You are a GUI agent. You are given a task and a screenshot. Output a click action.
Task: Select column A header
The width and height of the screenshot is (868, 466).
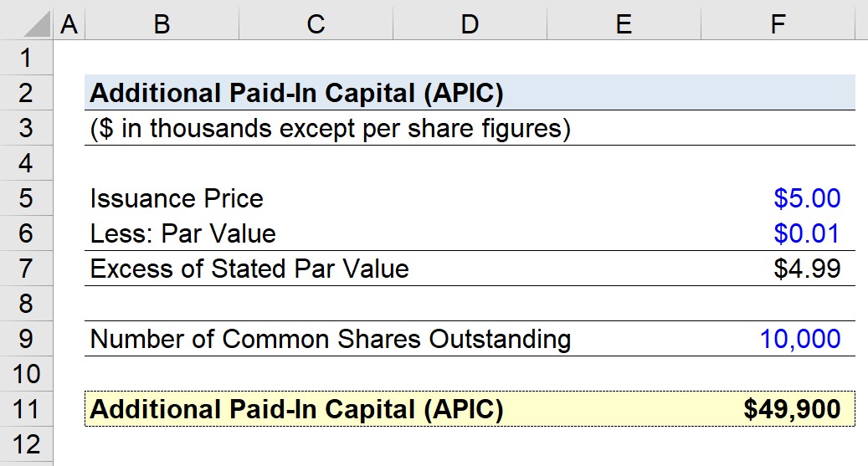[x=69, y=26]
